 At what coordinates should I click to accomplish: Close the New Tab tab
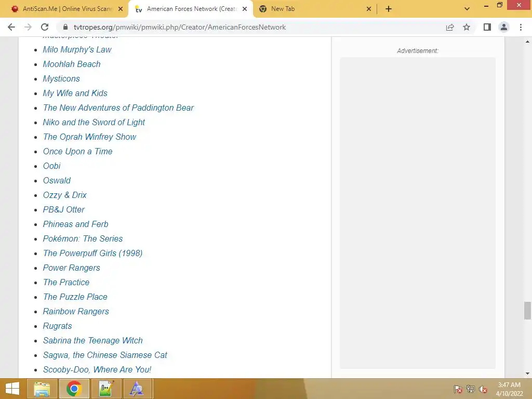pyautogui.click(x=369, y=9)
